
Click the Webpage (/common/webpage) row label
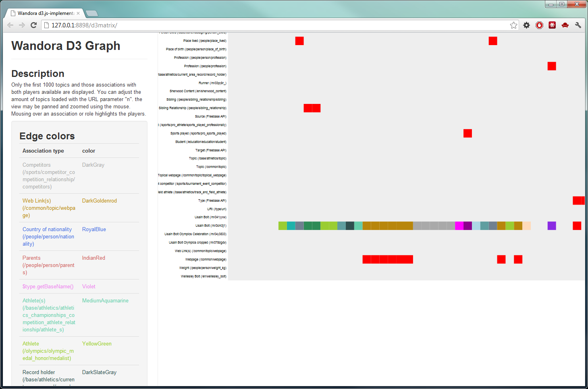206,260
